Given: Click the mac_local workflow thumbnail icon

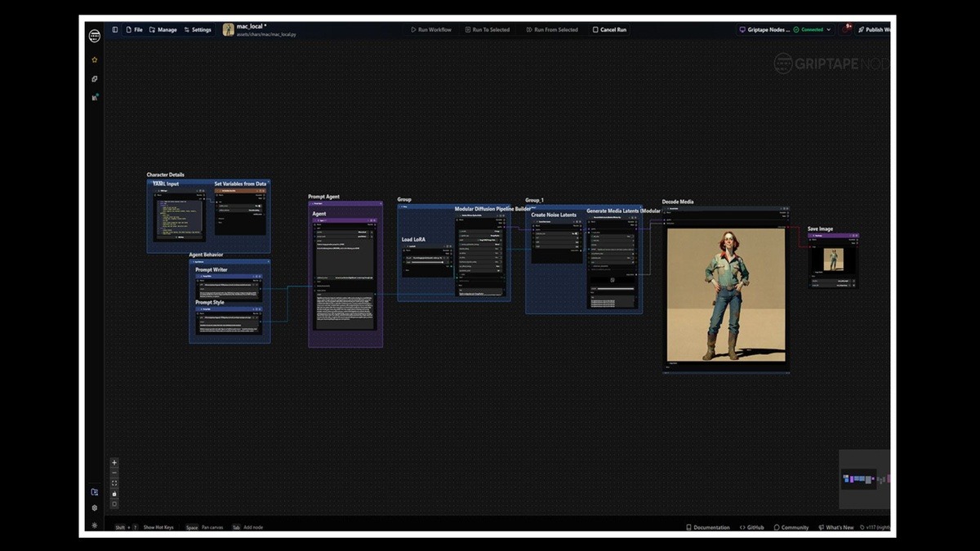Looking at the screenshot, I should tap(229, 29).
